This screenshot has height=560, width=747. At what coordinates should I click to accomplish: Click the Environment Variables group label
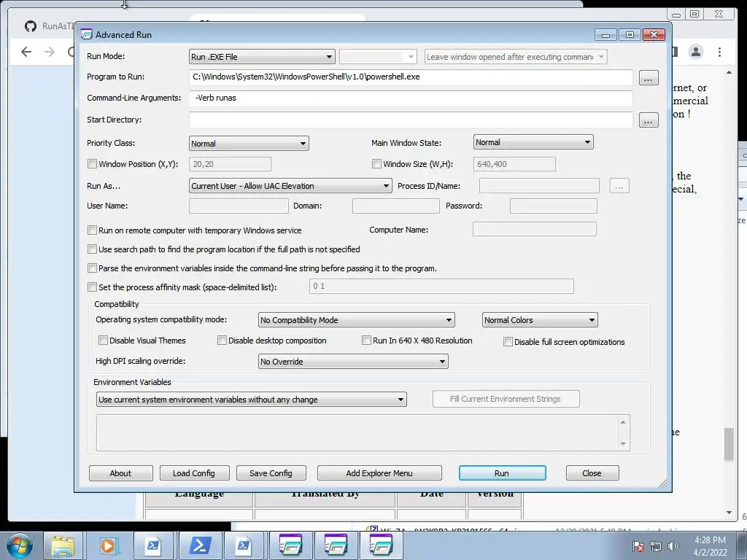[x=132, y=382]
